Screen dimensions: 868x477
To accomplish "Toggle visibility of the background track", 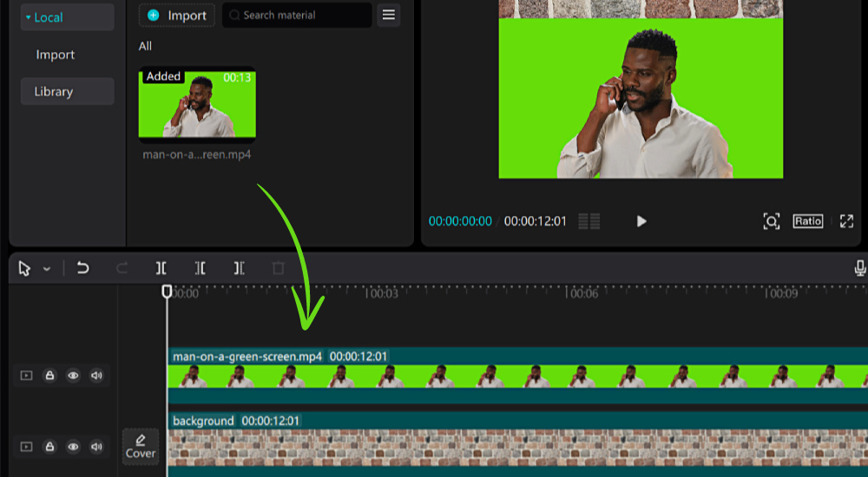I will pos(73,447).
